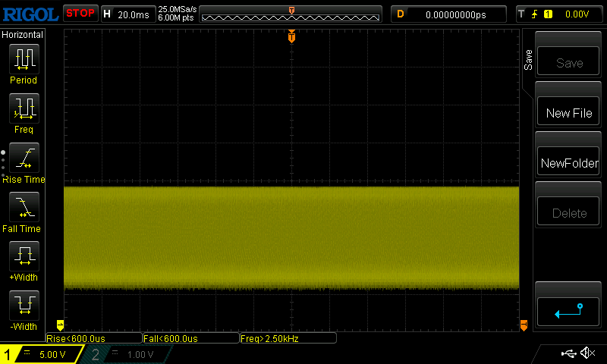Click the blue back arrow button
The height and width of the screenshot is (364, 607).
click(568, 312)
